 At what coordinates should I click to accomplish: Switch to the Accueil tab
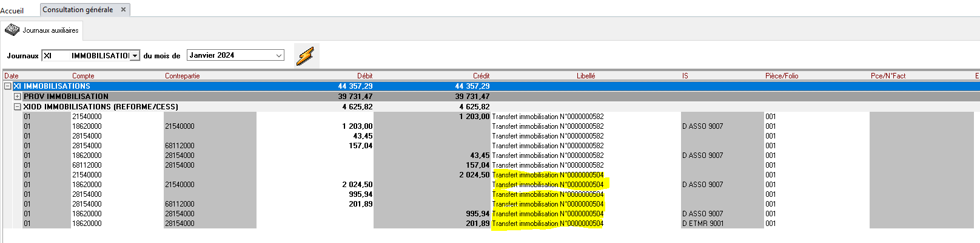tap(12, 10)
